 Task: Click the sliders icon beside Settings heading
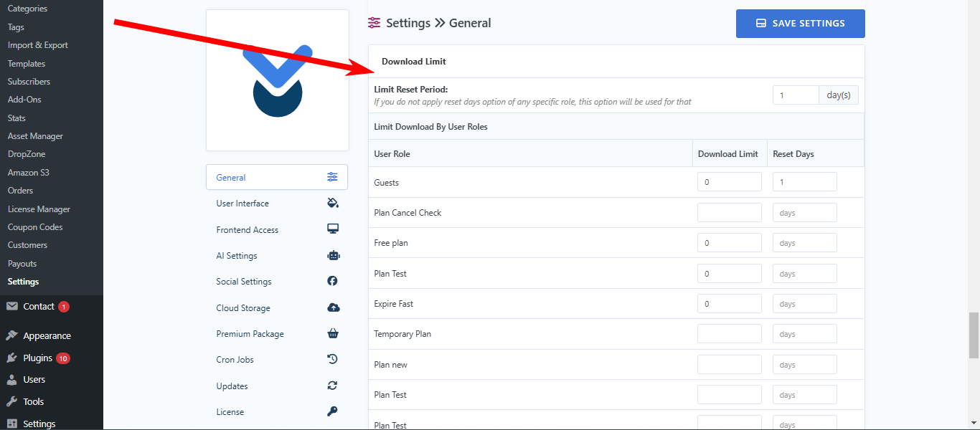pos(374,23)
